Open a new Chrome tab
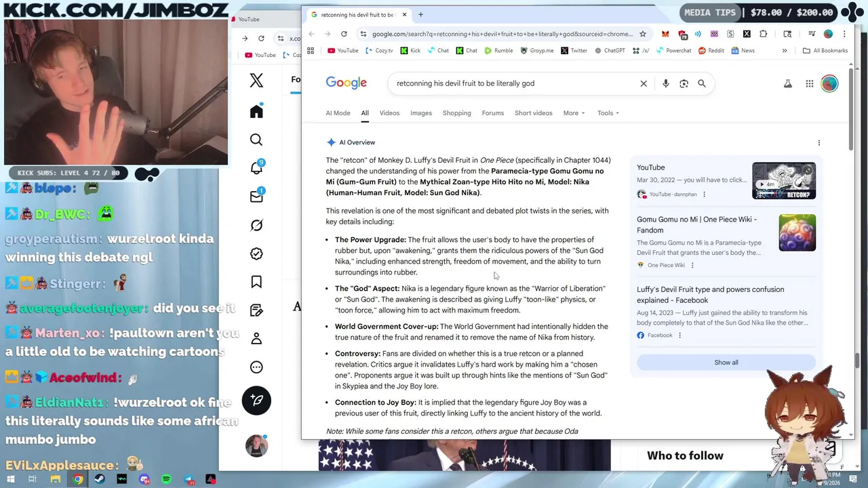The image size is (868, 488). (420, 14)
